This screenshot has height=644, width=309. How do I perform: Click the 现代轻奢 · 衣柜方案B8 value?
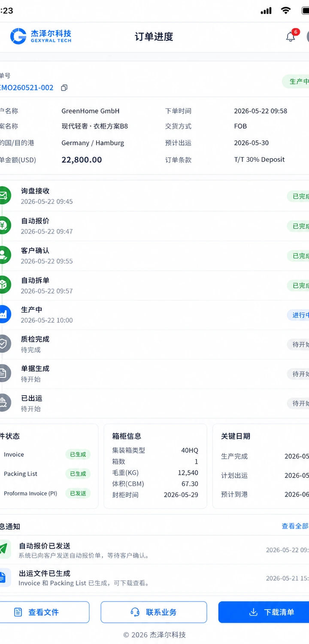point(95,126)
